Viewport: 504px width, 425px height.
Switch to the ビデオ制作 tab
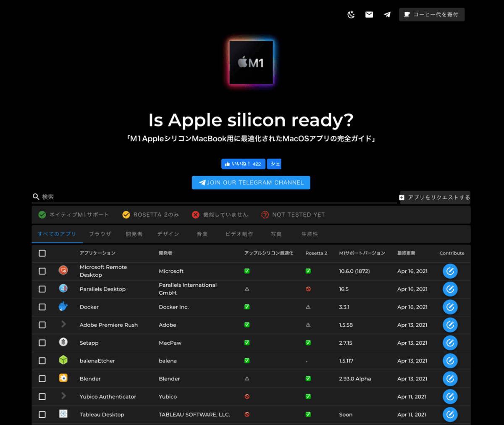pos(239,234)
